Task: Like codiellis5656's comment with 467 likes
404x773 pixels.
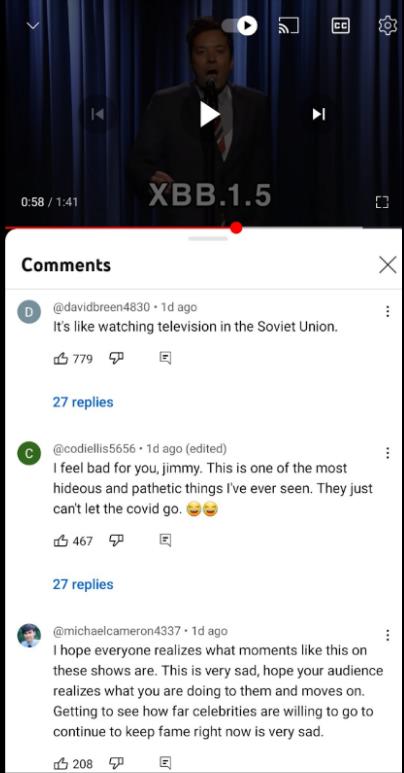Action: 61,541
